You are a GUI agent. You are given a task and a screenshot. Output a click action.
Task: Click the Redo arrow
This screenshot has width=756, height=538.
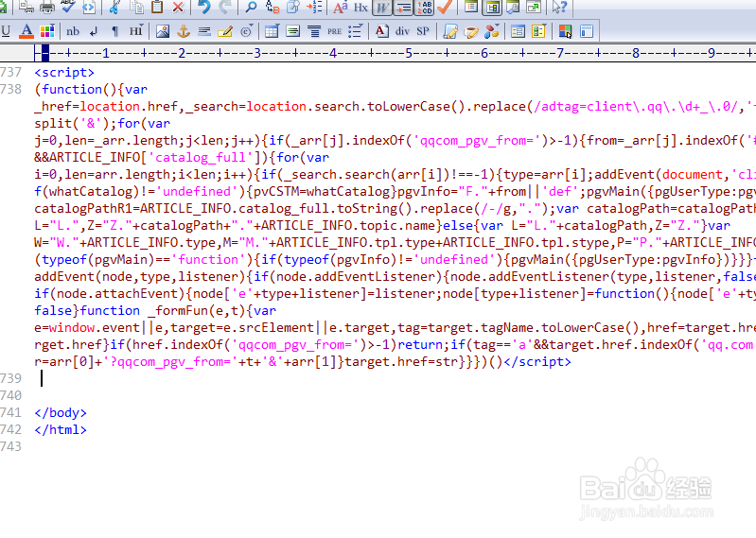224,7
